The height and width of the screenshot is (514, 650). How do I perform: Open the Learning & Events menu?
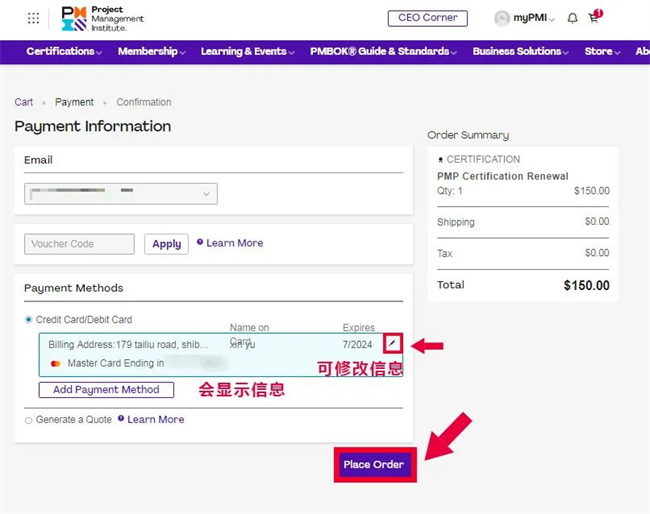pos(247,51)
